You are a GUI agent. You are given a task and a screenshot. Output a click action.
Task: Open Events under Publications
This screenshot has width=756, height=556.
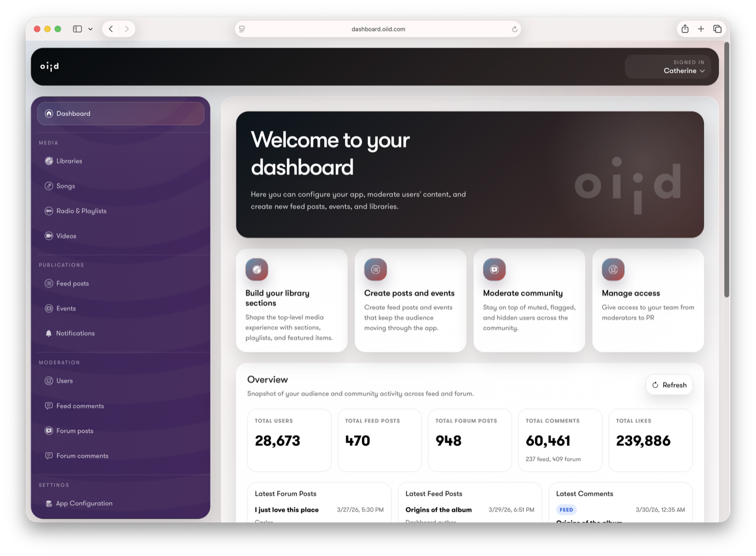48,308
